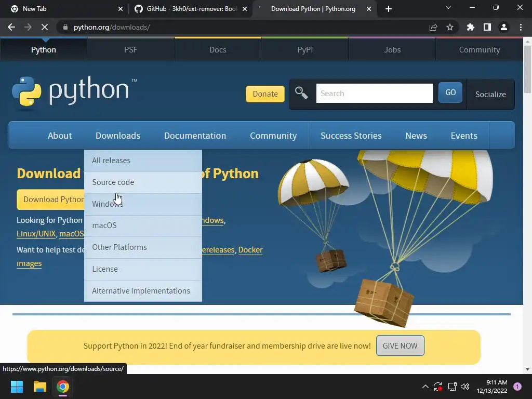This screenshot has width=532, height=399.
Task: Choose macOS from Downloads menu
Action: (143, 225)
